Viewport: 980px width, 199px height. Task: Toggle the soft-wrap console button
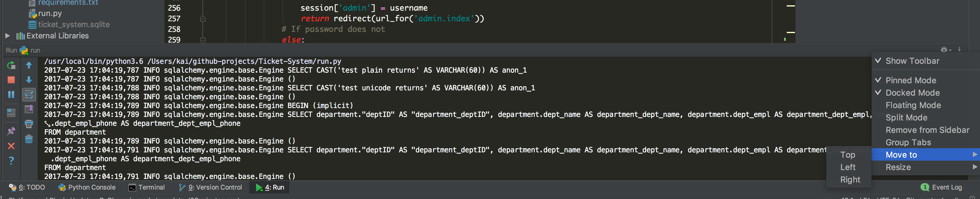pos(29,94)
